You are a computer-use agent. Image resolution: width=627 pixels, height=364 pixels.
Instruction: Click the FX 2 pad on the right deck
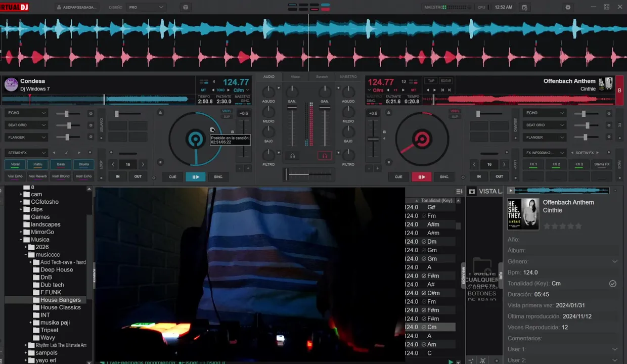pyautogui.click(x=556, y=164)
